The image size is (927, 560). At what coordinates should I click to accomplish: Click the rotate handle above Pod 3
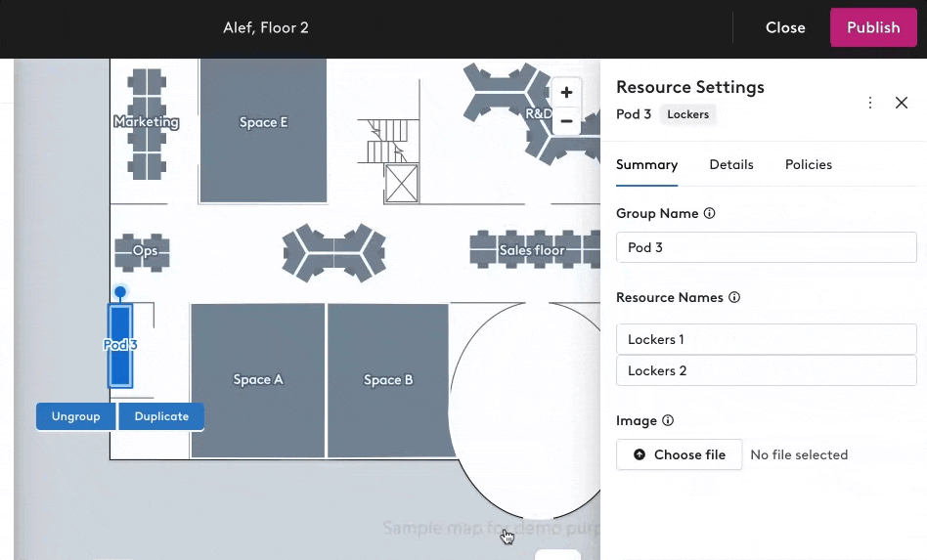point(120,292)
